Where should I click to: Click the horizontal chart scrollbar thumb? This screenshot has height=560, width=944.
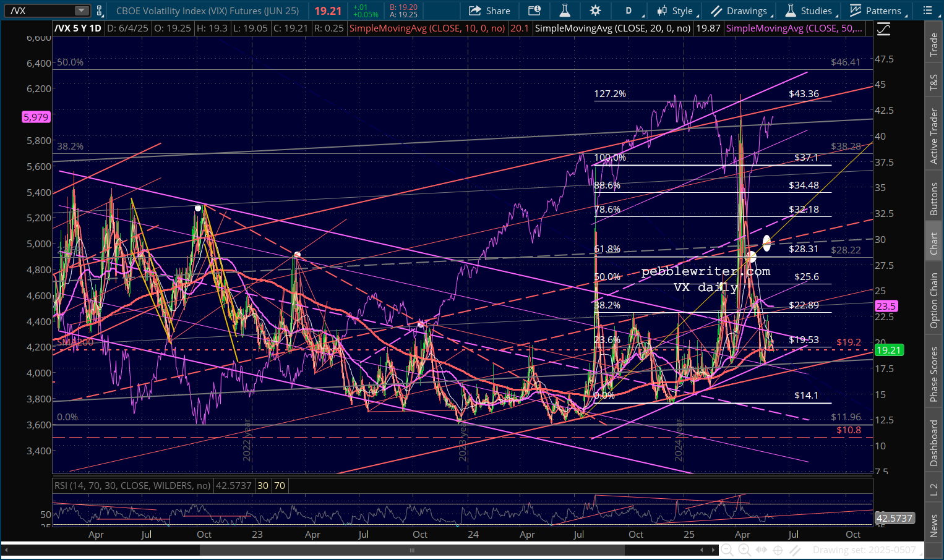click(413, 550)
